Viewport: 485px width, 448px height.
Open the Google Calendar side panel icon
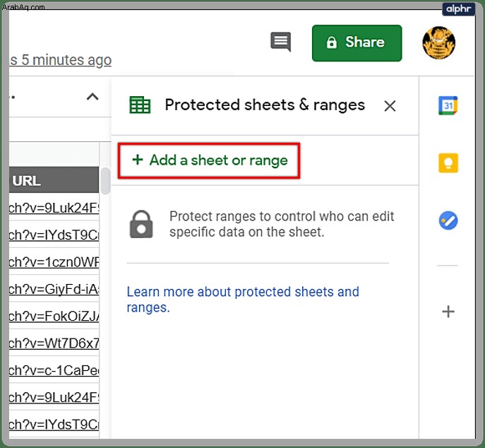(x=448, y=105)
